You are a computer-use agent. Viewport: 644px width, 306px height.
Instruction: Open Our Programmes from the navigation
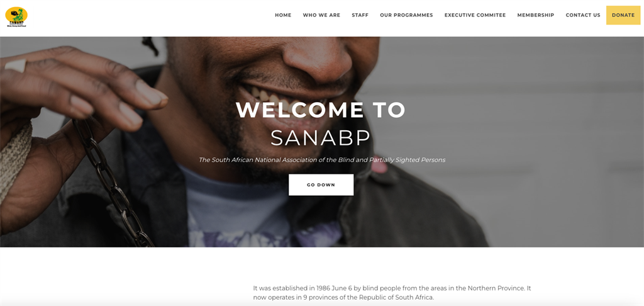point(407,15)
